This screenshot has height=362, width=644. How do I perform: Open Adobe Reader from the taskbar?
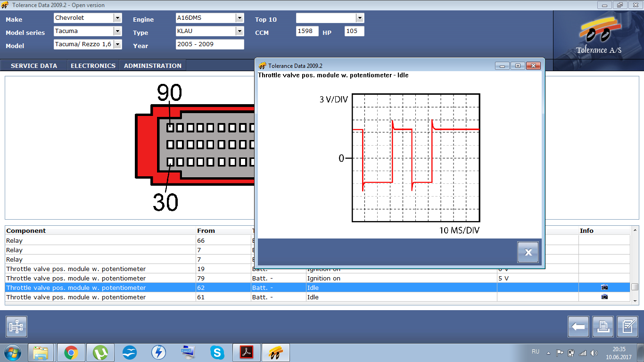(246, 352)
